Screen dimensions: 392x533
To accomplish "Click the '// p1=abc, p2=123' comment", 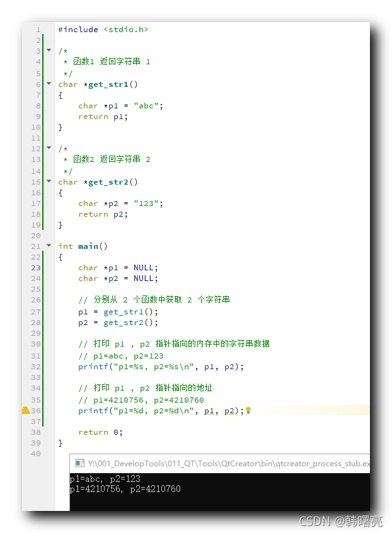I will pos(121,356).
